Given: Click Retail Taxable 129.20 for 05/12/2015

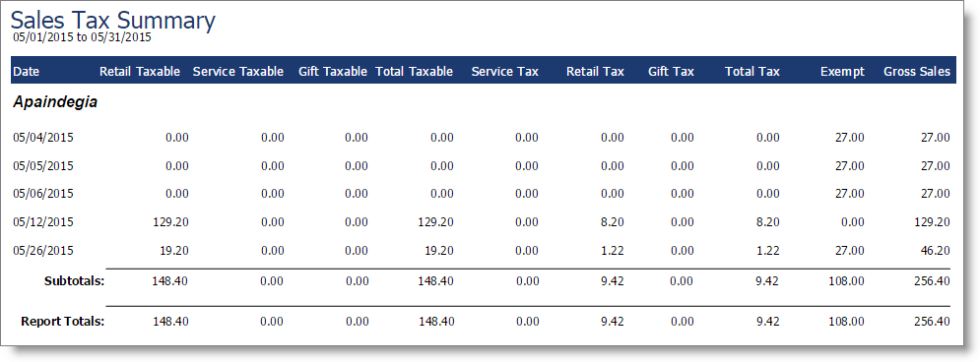Looking at the screenshot, I should pyautogui.click(x=170, y=222).
